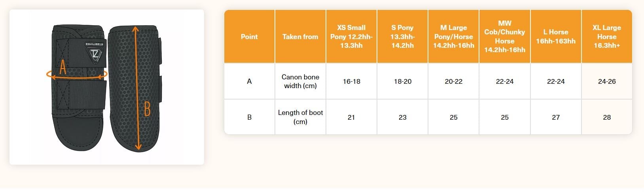This screenshot has width=644, height=192.
Task: Click the M Large Pony/Horse header
Action: [x=453, y=37]
